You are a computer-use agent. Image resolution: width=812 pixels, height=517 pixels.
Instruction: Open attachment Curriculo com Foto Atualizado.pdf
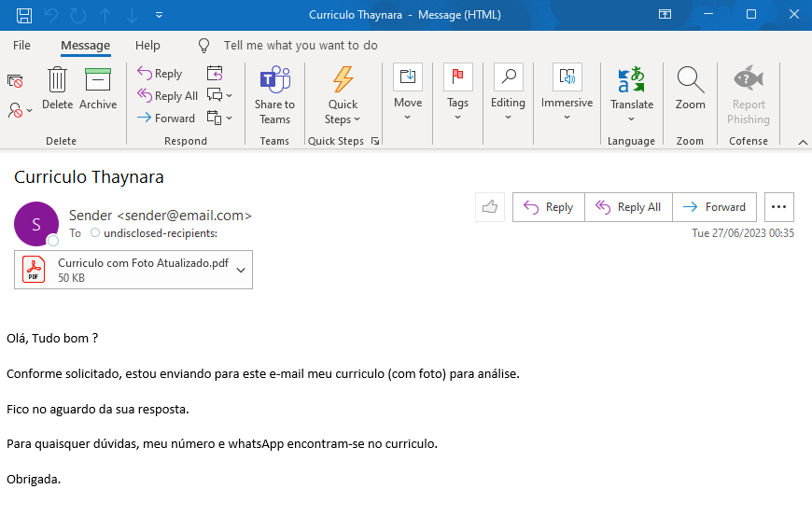[x=133, y=270]
